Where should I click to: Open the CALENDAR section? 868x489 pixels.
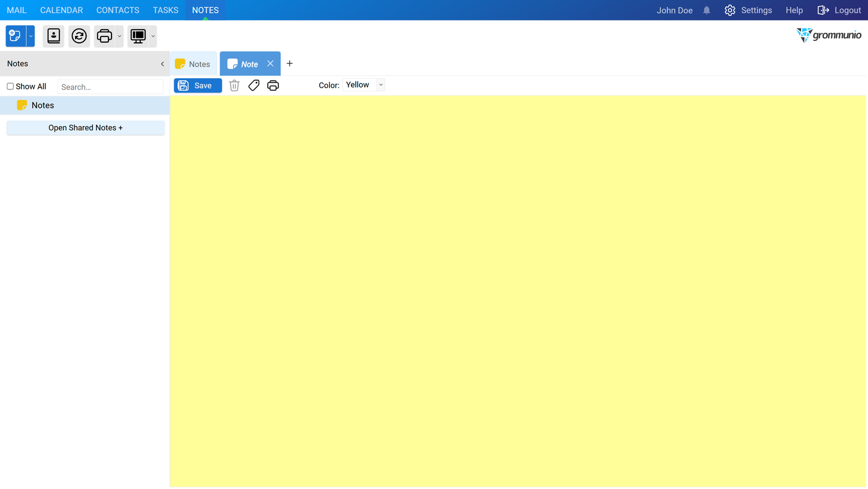[61, 10]
